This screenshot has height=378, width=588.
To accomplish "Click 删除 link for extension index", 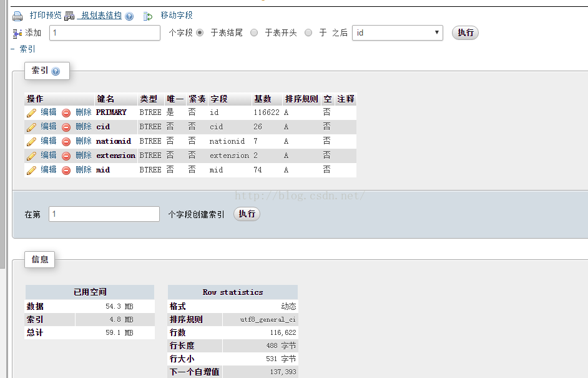I will [x=84, y=155].
